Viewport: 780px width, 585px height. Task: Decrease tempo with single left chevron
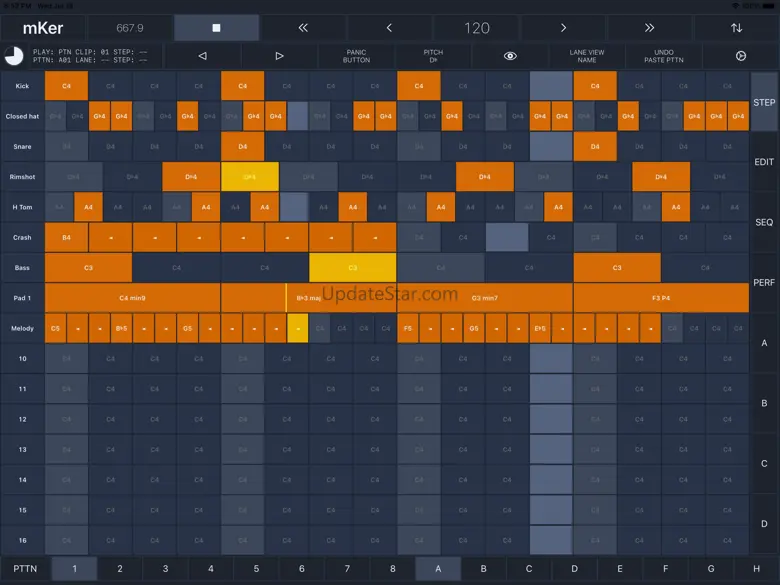click(389, 28)
